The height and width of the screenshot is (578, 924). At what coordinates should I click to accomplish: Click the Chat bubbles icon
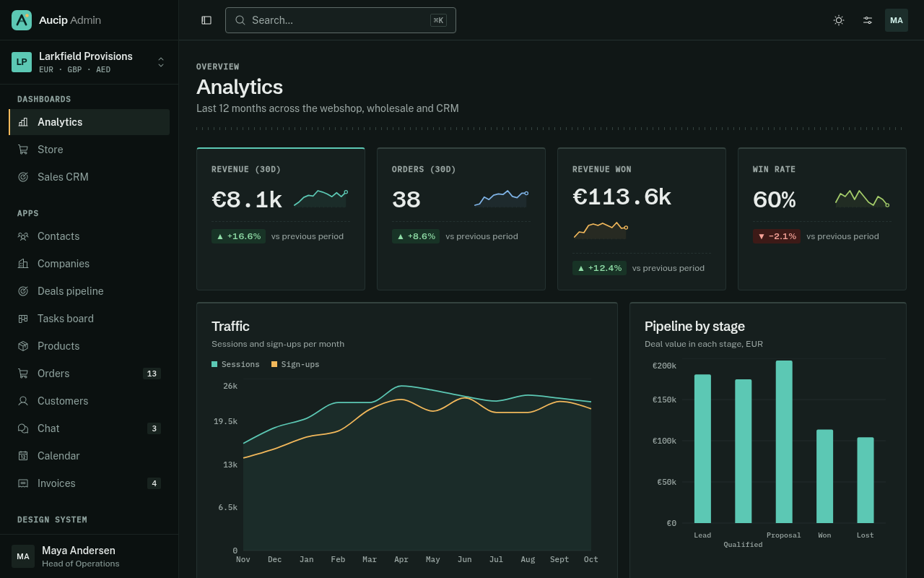(23, 428)
